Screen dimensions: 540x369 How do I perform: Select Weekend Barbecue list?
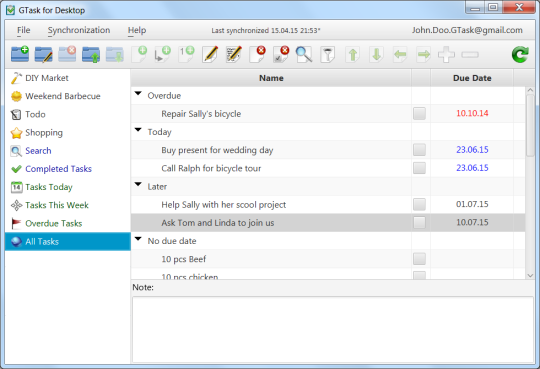pyautogui.click(x=68, y=96)
